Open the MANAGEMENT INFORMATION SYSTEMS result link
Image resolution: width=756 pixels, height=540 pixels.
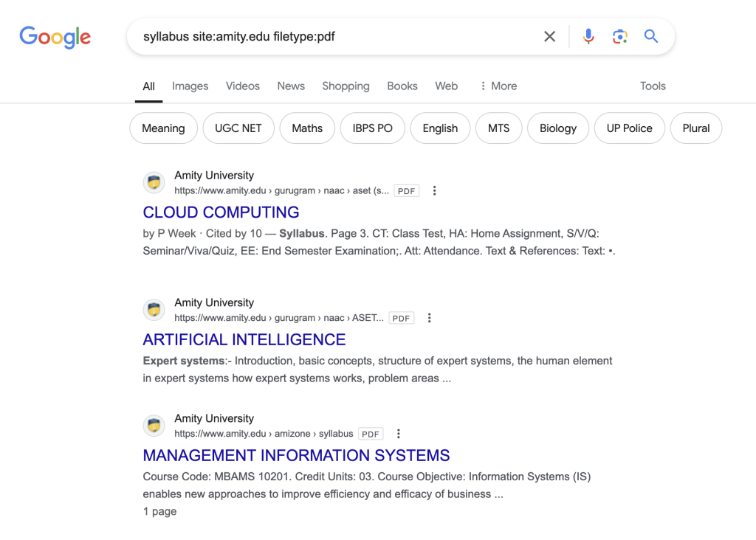(296, 455)
